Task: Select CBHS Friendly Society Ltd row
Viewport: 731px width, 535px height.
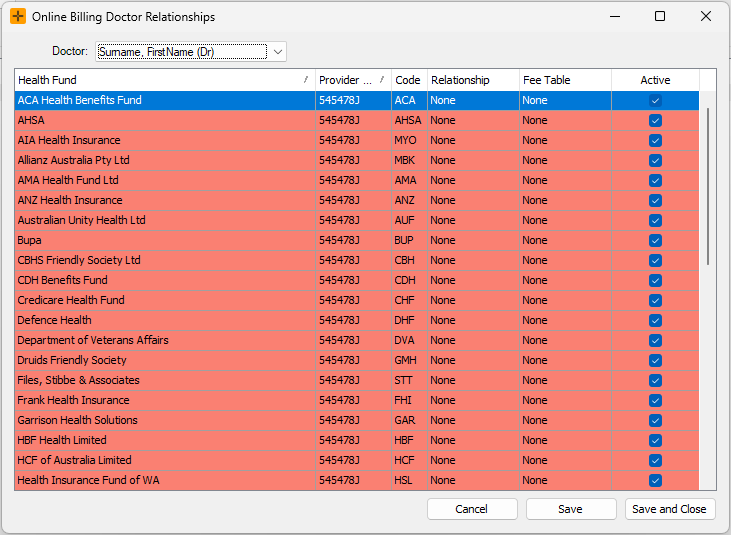Action: click(357, 260)
